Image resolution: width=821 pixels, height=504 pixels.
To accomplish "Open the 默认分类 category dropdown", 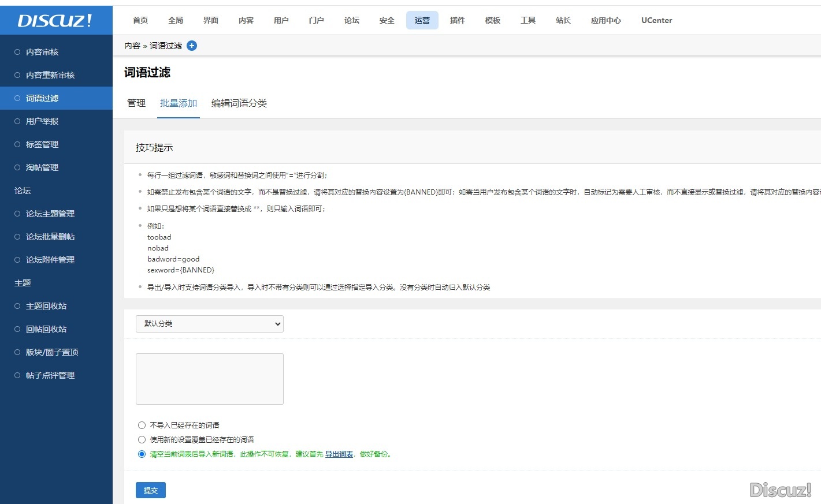I will click(209, 324).
